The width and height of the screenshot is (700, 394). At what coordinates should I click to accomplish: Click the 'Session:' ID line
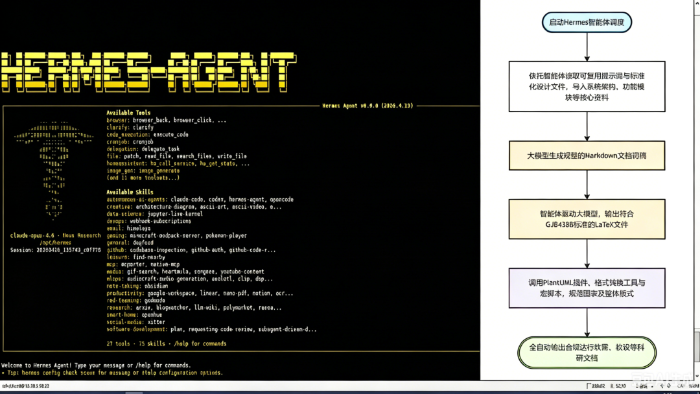[55, 250]
